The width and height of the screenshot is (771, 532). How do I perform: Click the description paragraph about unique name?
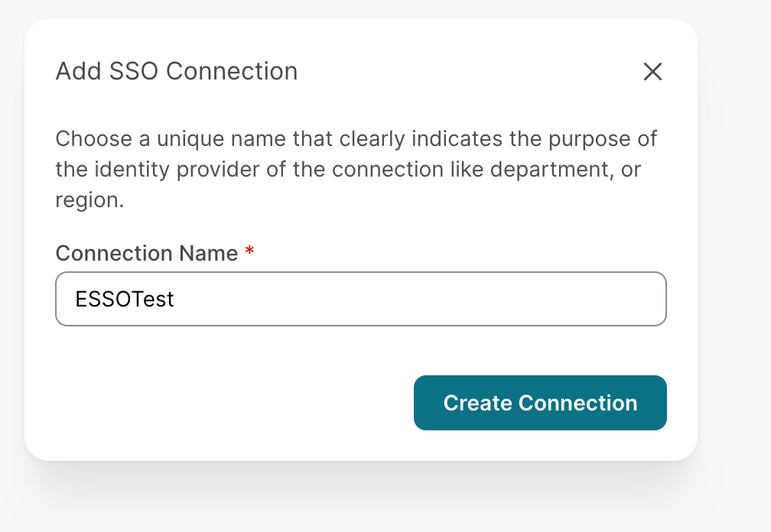(x=356, y=170)
